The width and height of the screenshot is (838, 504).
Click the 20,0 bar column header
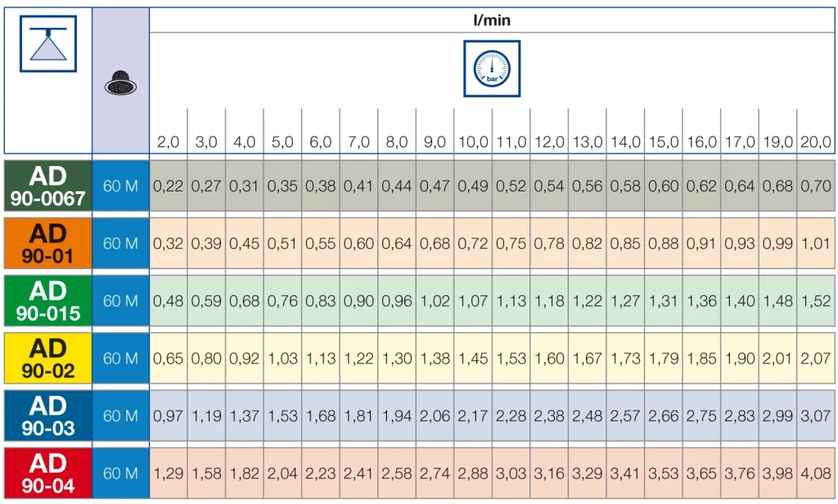(x=816, y=142)
